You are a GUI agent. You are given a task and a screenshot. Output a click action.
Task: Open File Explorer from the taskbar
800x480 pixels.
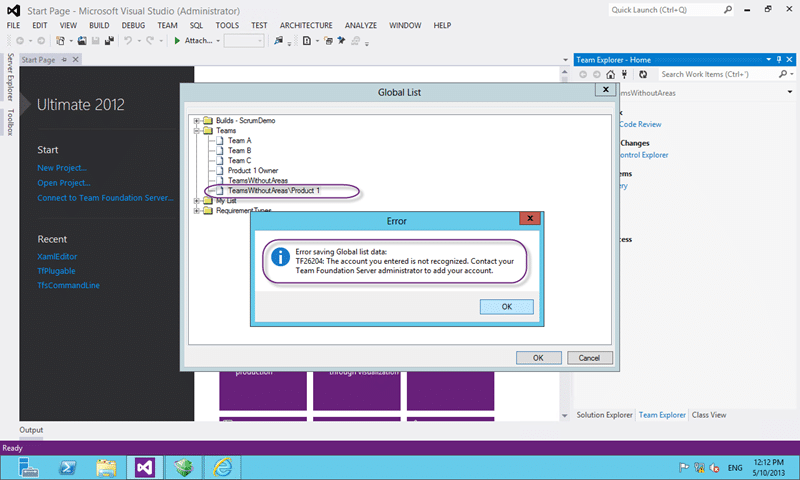pyautogui.click(x=106, y=467)
